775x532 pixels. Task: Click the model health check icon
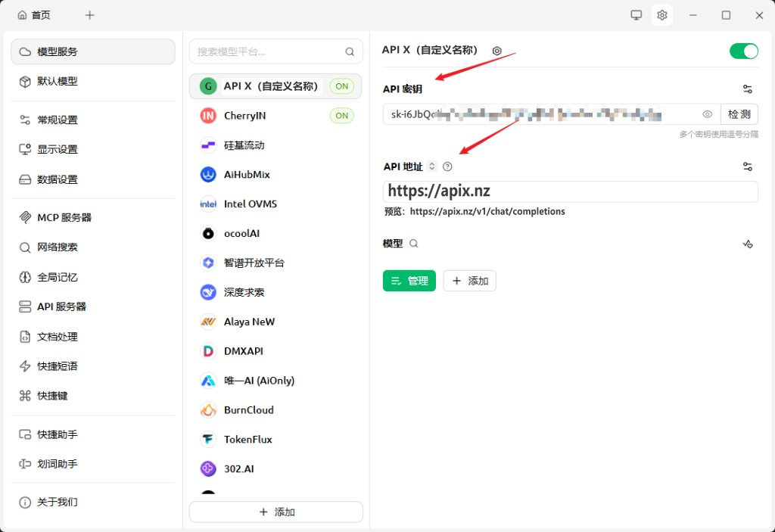(x=747, y=244)
